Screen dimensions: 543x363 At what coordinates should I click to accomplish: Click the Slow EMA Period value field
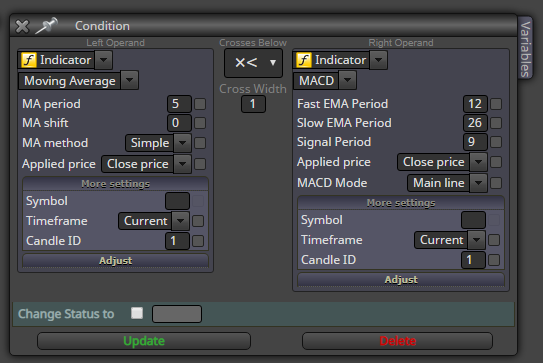point(475,123)
